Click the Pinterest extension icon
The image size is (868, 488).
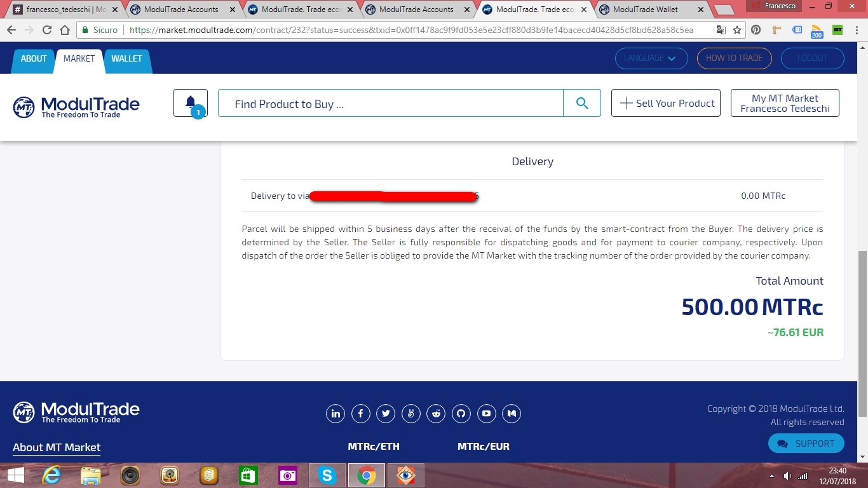[x=756, y=30]
